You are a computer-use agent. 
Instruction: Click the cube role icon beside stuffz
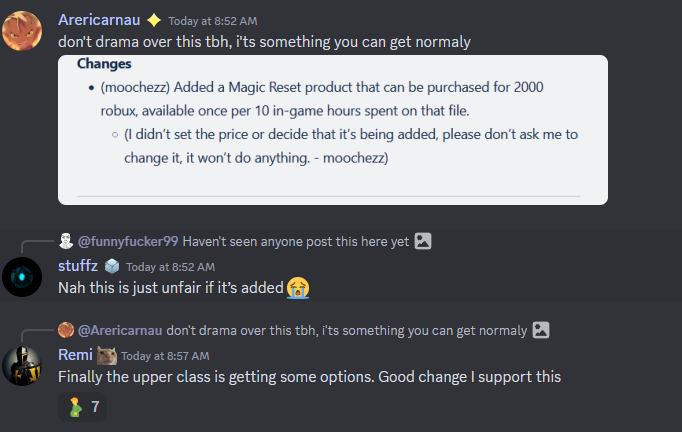click(x=111, y=266)
